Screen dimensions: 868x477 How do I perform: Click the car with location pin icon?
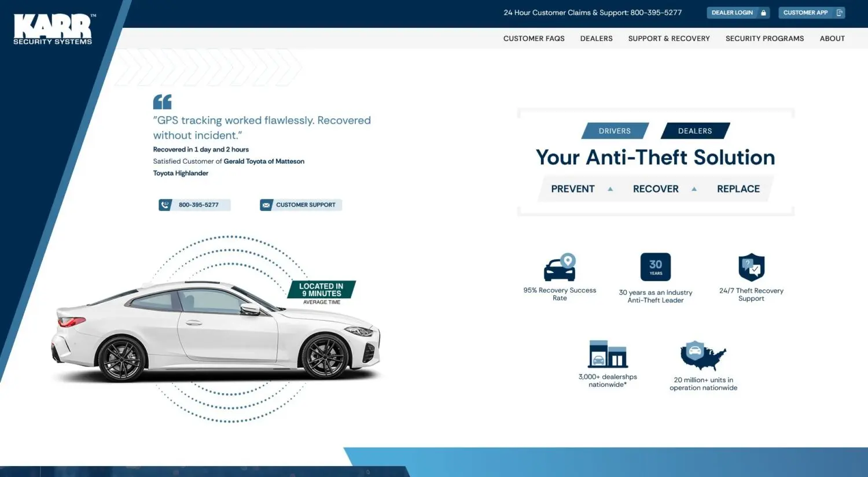pyautogui.click(x=560, y=267)
